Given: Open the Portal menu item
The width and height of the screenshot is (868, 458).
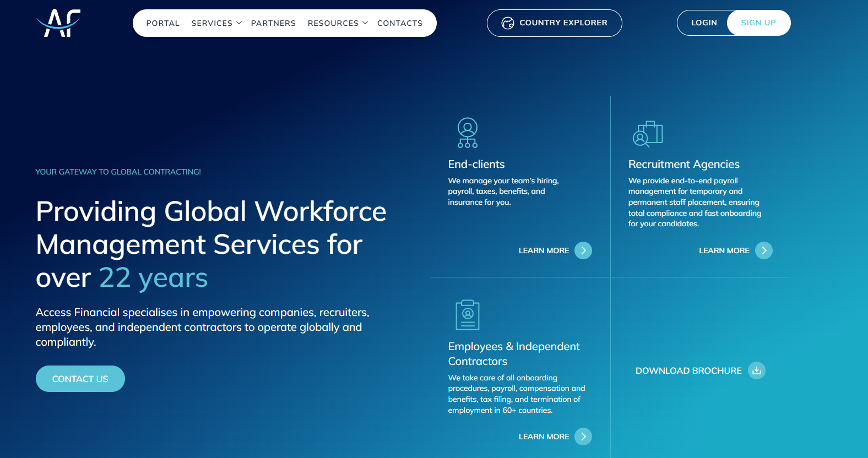Looking at the screenshot, I should point(162,23).
